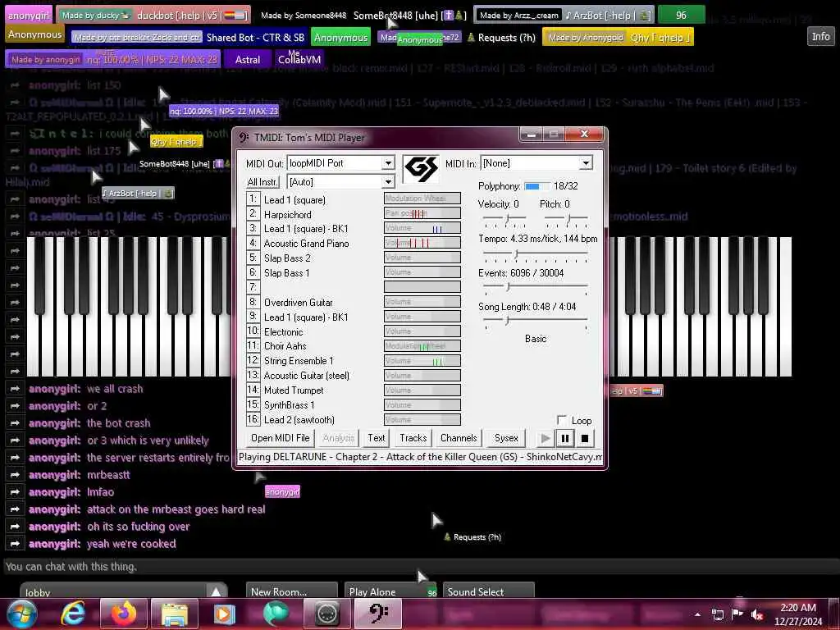Enable the Loop checkbox
The height and width of the screenshot is (630, 840).
562,421
